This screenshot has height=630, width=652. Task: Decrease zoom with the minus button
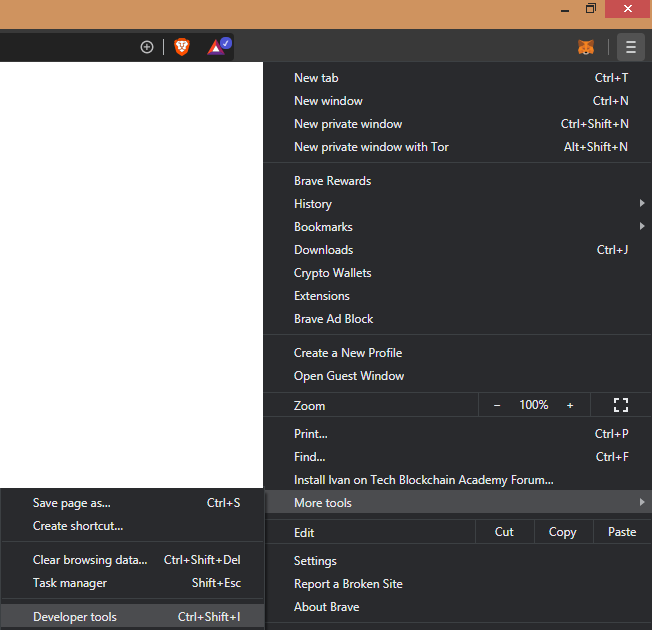click(x=497, y=405)
